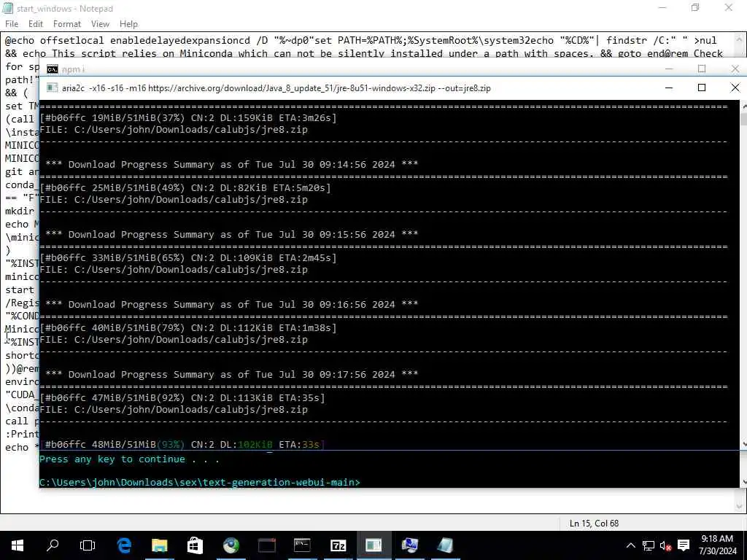Open Notepad Help menu
The image size is (747, 560).
click(128, 24)
